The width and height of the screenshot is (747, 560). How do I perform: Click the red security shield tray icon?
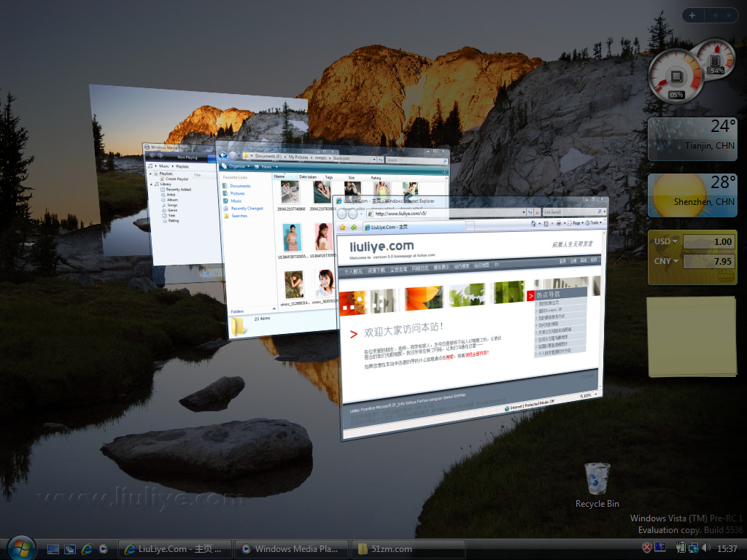pyautogui.click(x=646, y=548)
